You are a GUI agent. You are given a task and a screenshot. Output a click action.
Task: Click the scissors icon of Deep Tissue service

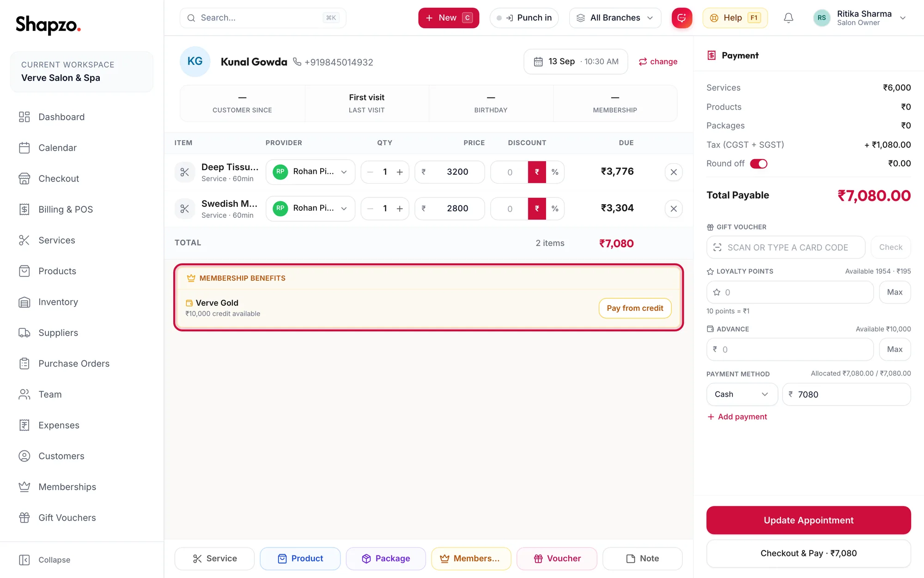[185, 172]
